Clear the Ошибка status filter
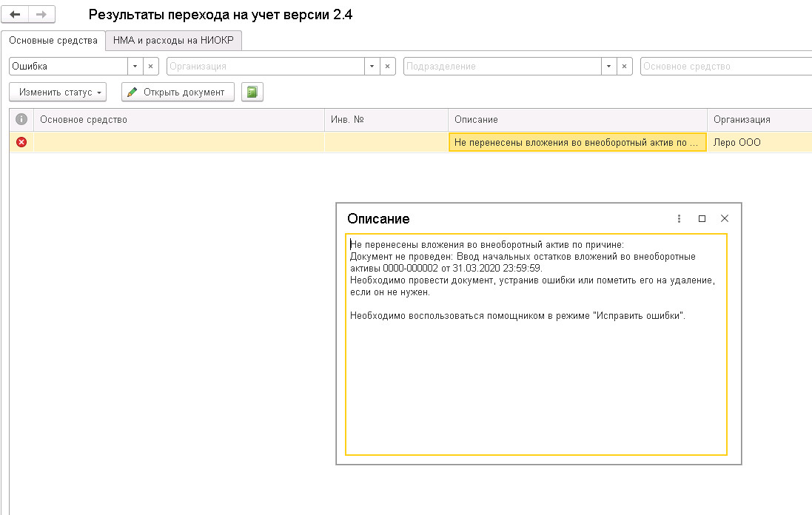Screen dimensions: 812x515 (150, 67)
